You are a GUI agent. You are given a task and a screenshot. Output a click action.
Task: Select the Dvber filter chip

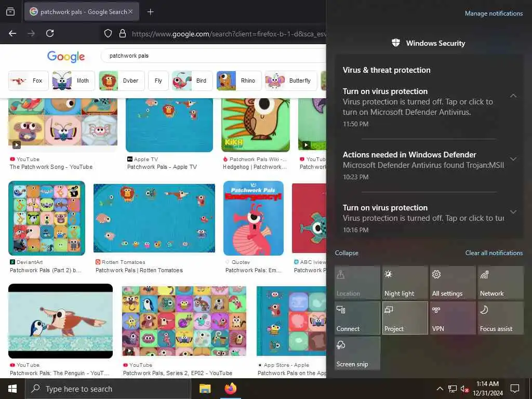coord(122,81)
